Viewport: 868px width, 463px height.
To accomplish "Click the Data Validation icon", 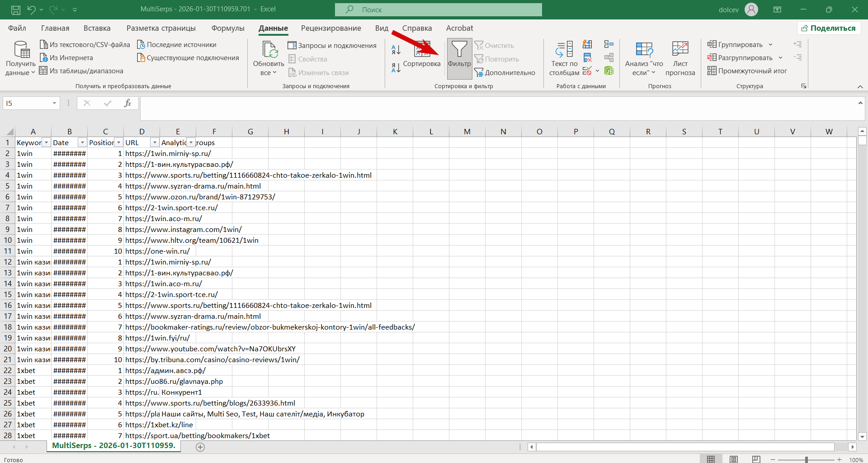I will coord(587,71).
